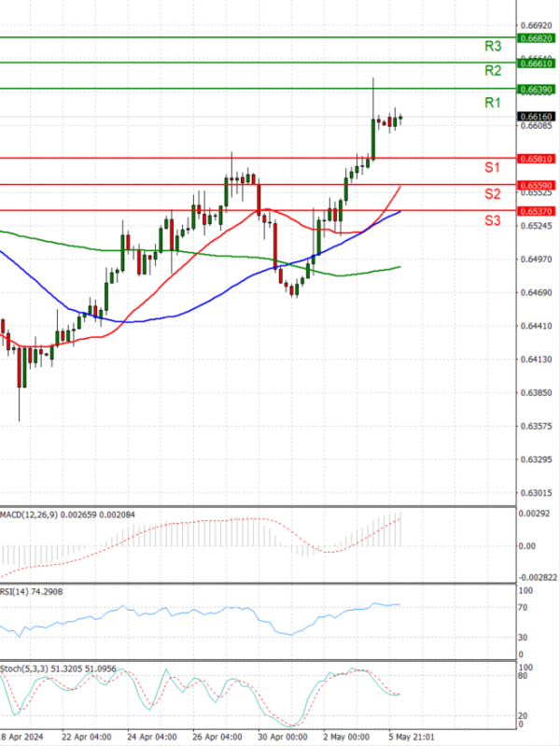Click the 24 Apr 04:00 time label
The image size is (560, 746).
pos(152,737)
